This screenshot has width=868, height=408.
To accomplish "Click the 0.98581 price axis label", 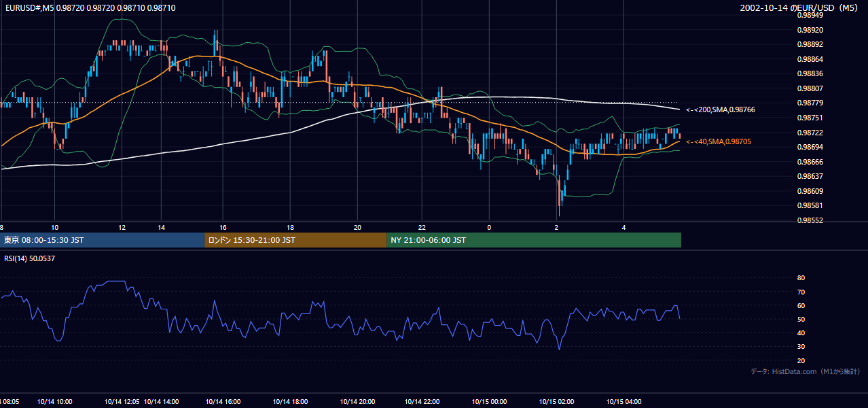I will pos(810,205).
